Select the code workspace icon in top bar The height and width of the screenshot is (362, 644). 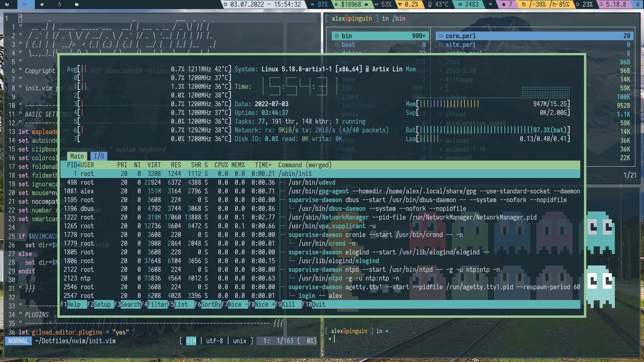coord(24,4)
